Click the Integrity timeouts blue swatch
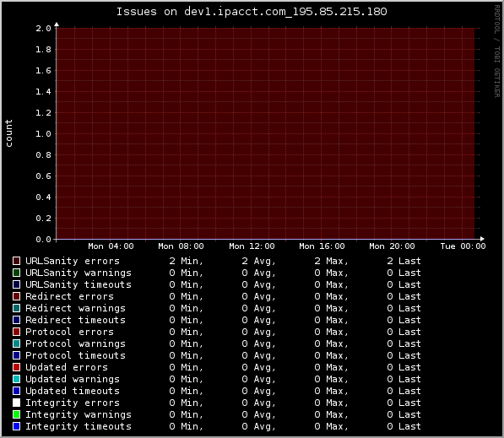 click(16, 426)
